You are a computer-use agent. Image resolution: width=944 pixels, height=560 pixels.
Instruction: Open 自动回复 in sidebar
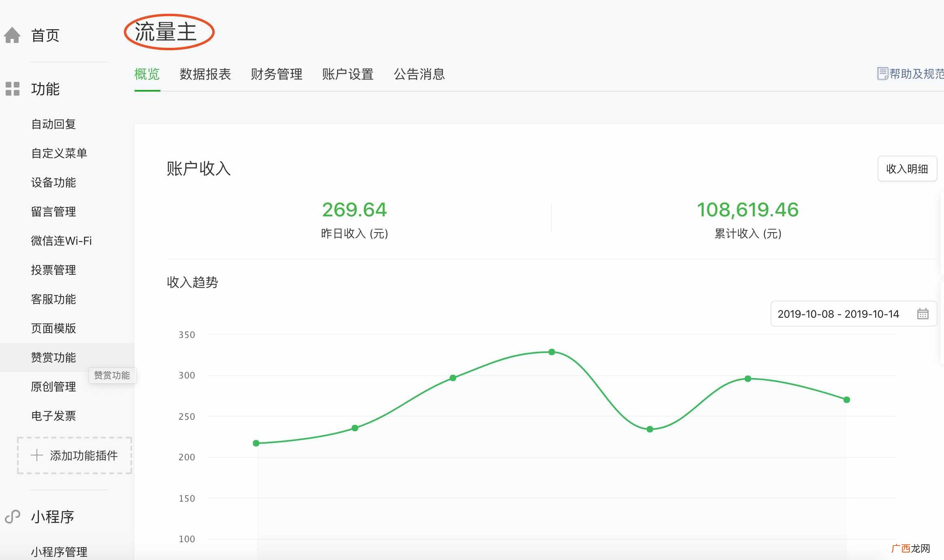coord(53,124)
